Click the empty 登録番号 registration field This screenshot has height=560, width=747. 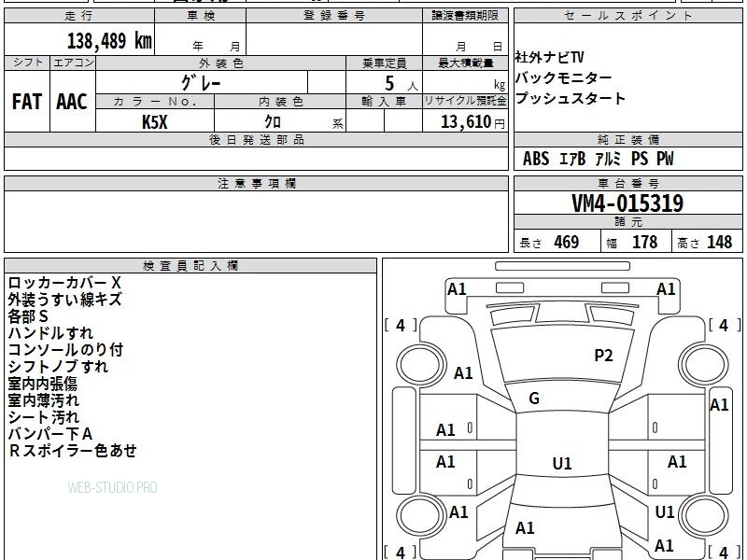(334, 39)
